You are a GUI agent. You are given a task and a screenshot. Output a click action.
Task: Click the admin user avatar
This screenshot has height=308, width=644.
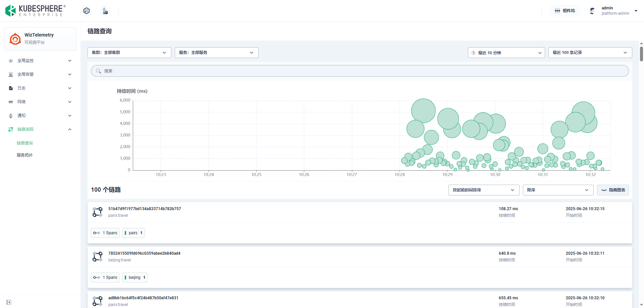pyautogui.click(x=592, y=11)
